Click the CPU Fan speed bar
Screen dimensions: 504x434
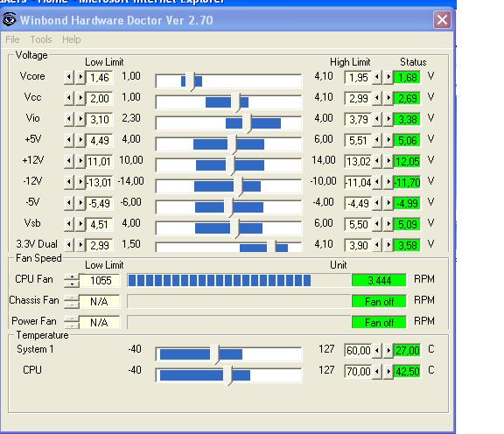239,280
